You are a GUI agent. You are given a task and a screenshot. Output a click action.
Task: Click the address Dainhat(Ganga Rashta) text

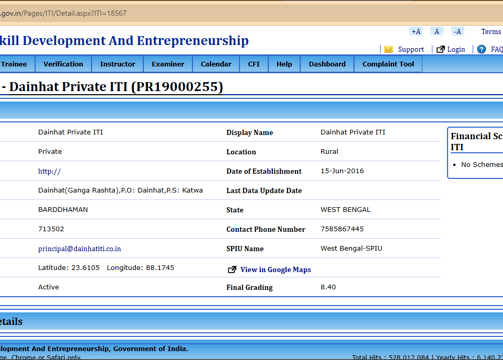coord(120,190)
